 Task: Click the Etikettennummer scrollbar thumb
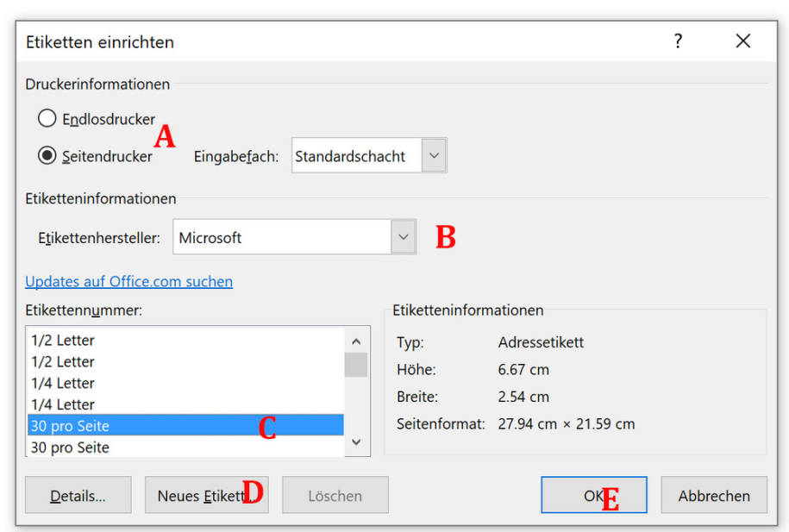pos(356,365)
